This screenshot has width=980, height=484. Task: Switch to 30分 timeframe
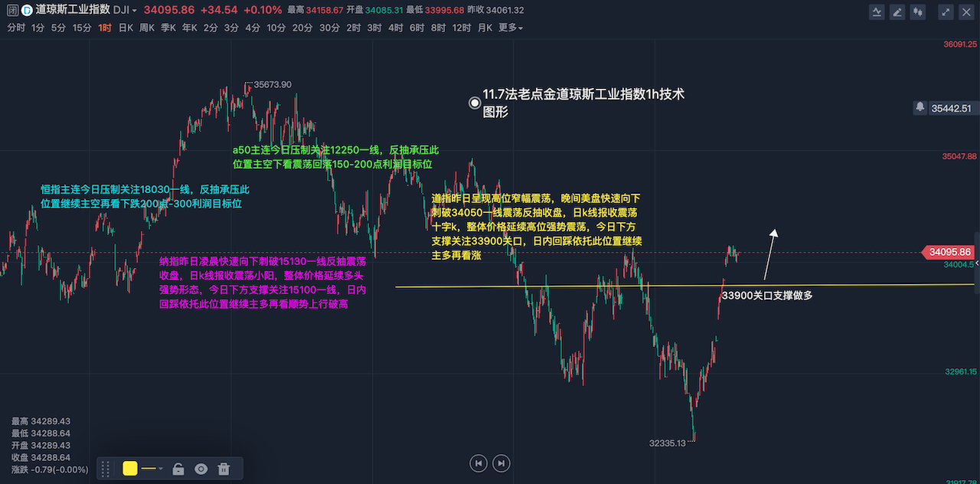(x=329, y=28)
